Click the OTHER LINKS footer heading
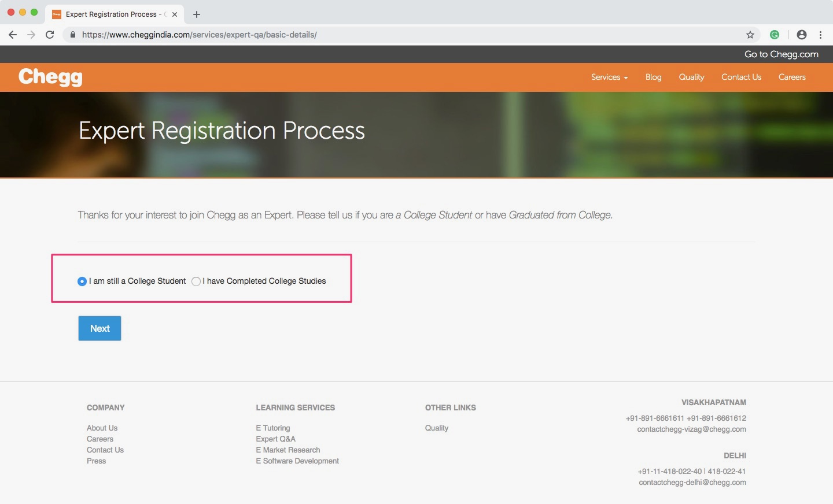The width and height of the screenshot is (833, 504). pos(451,408)
